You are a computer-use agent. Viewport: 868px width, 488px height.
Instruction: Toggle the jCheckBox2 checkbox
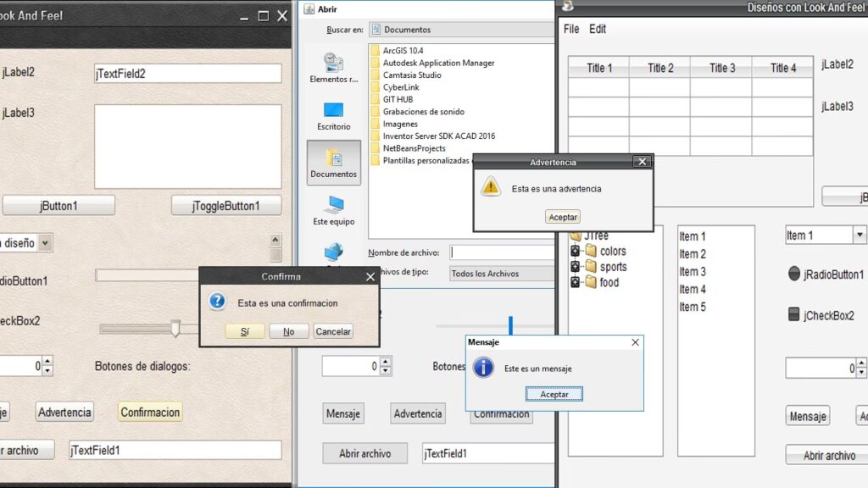(x=794, y=315)
